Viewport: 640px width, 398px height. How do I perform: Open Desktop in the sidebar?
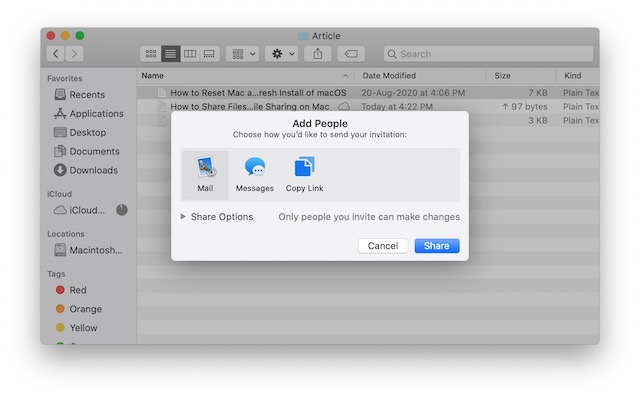(x=80, y=132)
